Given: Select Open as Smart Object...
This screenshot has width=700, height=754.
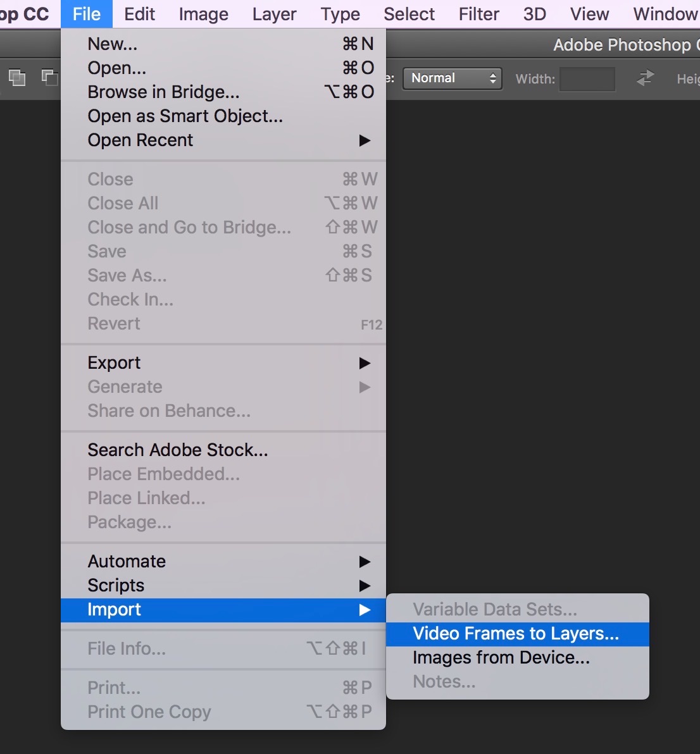Looking at the screenshot, I should click(223, 116).
